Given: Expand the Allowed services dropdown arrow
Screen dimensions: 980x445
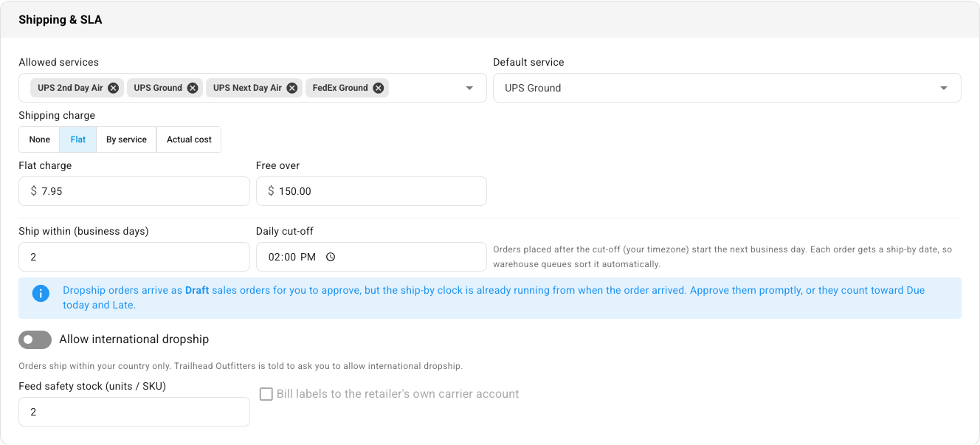Looking at the screenshot, I should tap(469, 88).
